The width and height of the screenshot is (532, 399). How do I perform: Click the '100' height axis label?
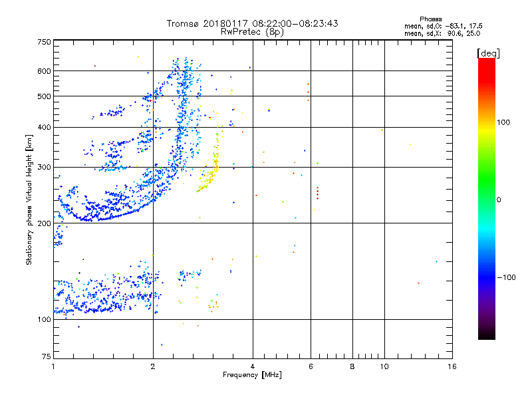click(44, 320)
